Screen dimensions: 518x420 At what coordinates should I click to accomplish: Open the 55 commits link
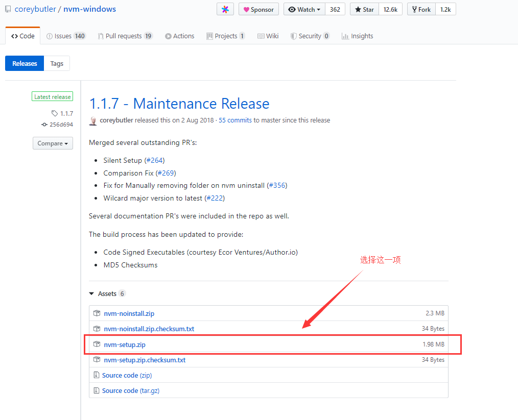[235, 120]
